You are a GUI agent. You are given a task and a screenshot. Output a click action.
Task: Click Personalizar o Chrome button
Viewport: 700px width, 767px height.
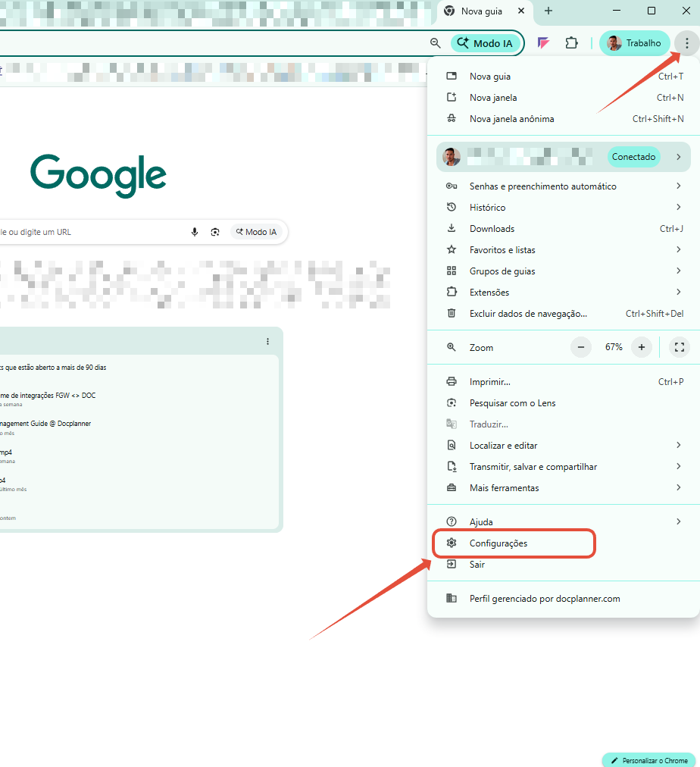pos(649,760)
